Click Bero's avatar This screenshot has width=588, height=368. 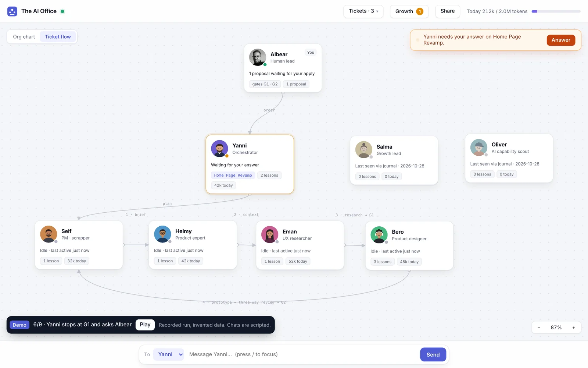(x=379, y=235)
